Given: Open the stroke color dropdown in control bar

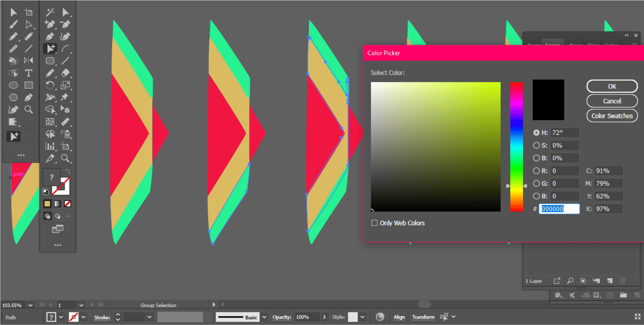Looking at the screenshot, I should (84, 317).
